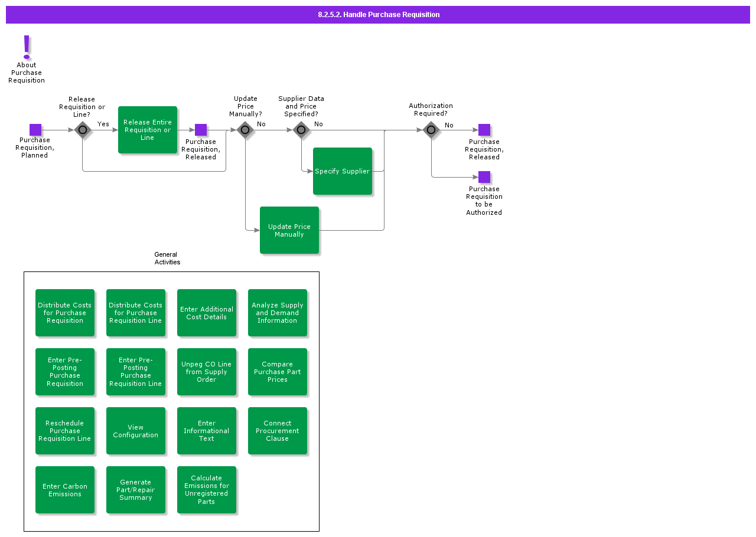
Task: Click the Release Requisition or Line gateway diamond
Action: coord(83,130)
